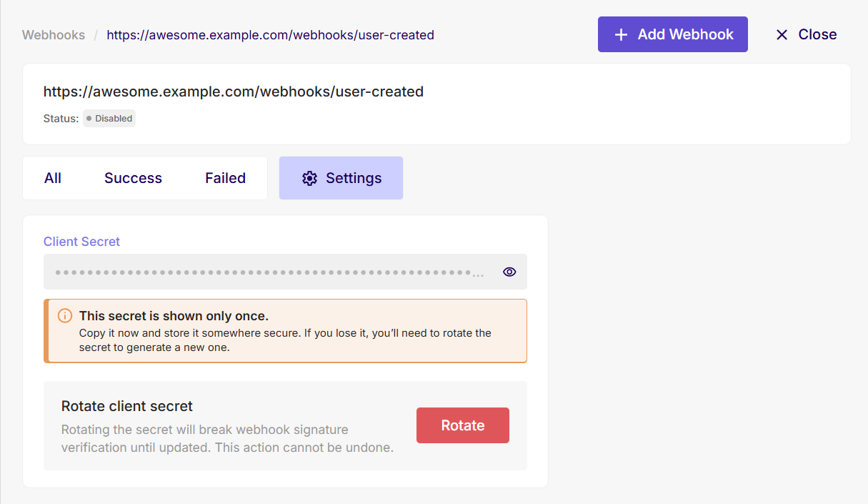Click the Add Webhook button
868x504 pixels.
672,34
